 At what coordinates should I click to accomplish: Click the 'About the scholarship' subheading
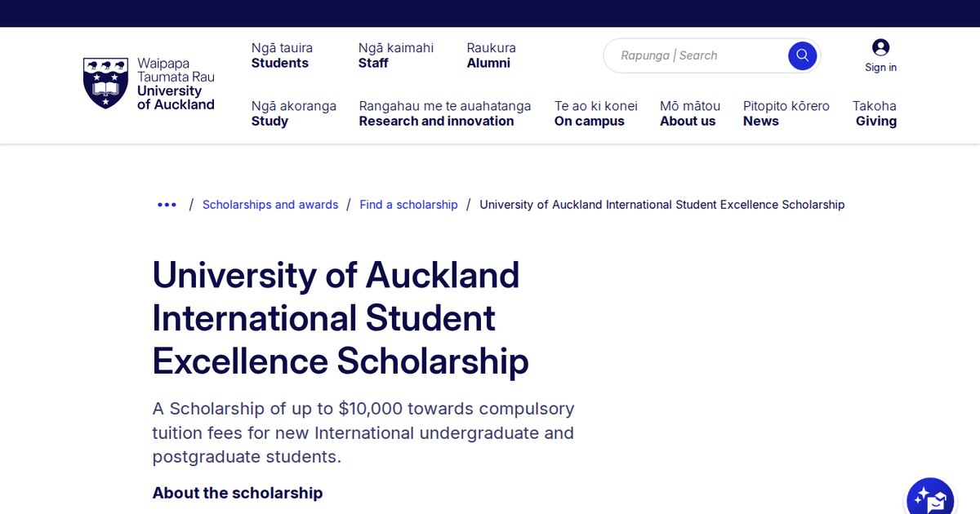point(238,493)
